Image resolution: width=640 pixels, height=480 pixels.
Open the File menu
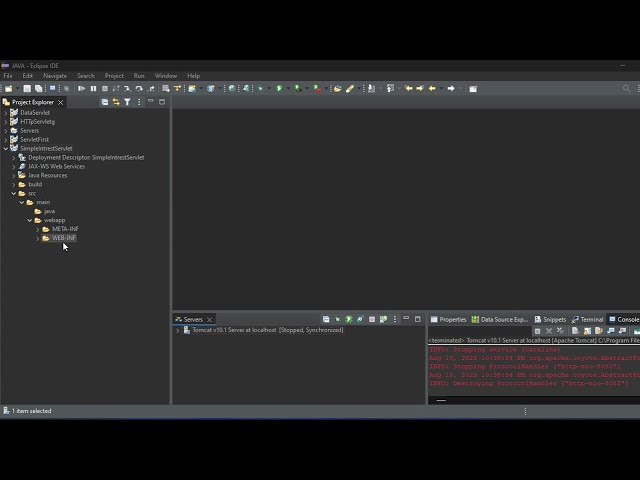tap(8, 76)
